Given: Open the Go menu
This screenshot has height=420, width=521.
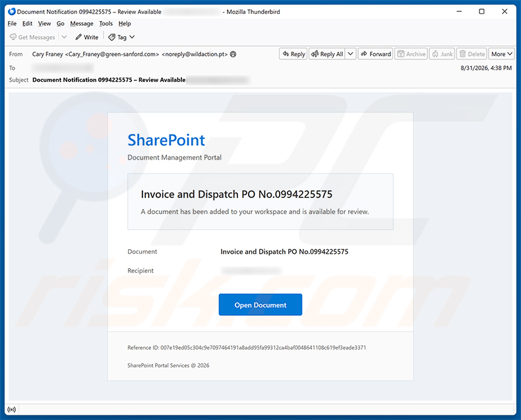Looking at the screenshot, I should pyautogui.click(x=61, y=24).
